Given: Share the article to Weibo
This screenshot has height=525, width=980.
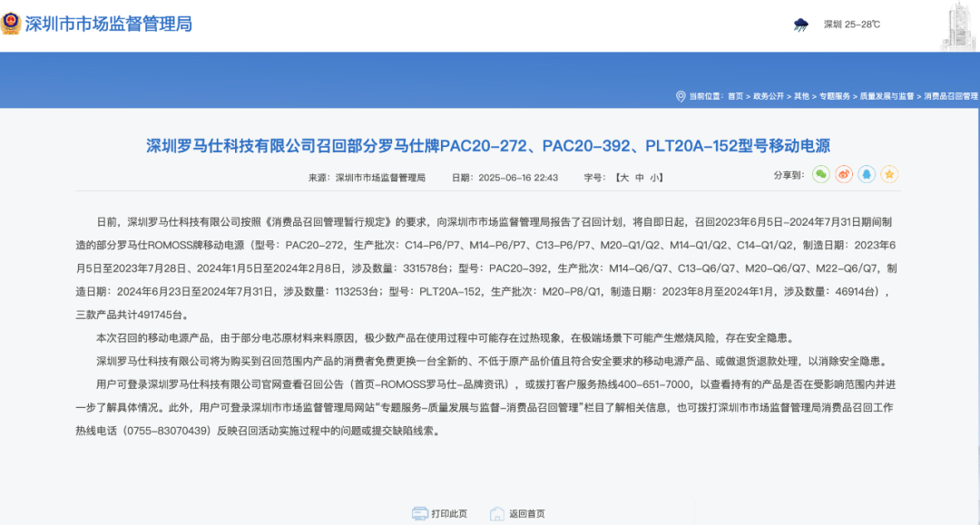Looking at the screenshot, I should (x=844, y=175).
